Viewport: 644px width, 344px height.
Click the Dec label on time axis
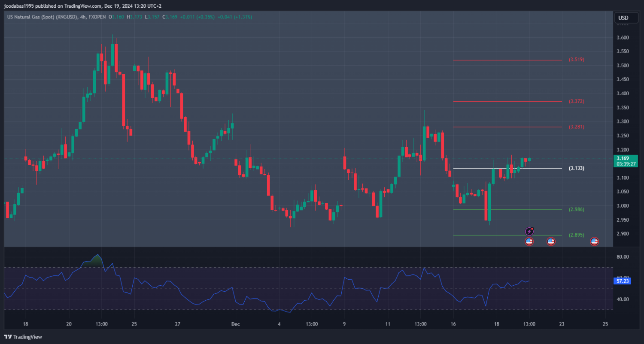click(234, 324)
